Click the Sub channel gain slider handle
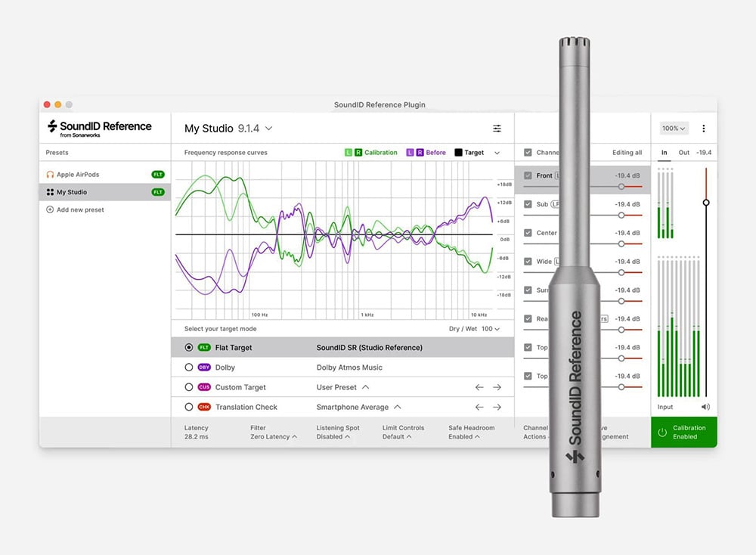This screenshot has height=555, width=756. click(x=621, y=215)
